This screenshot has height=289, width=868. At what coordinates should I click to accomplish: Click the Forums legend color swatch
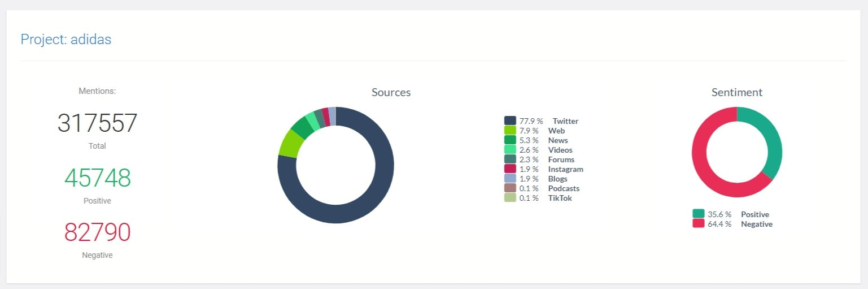tap(510, 159)
